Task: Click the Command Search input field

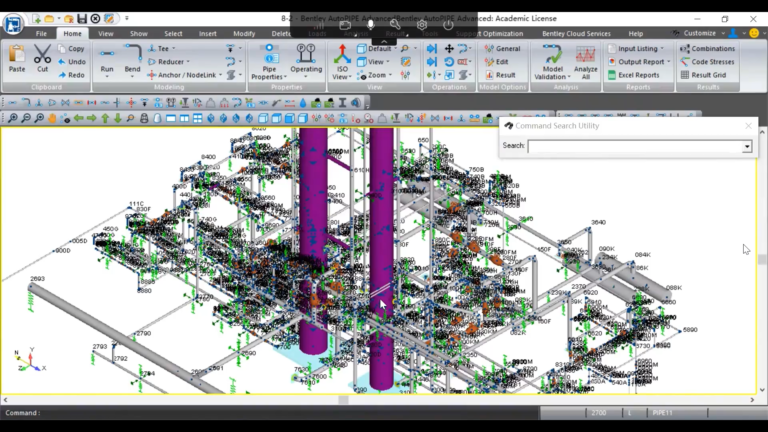Action: (x=635, y=146)
